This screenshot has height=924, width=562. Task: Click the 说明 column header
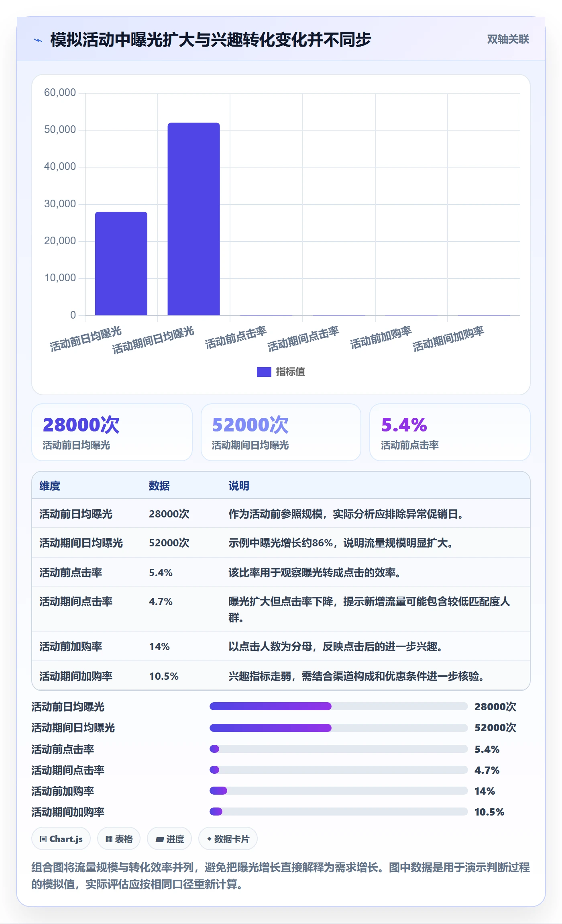point(239,486)
